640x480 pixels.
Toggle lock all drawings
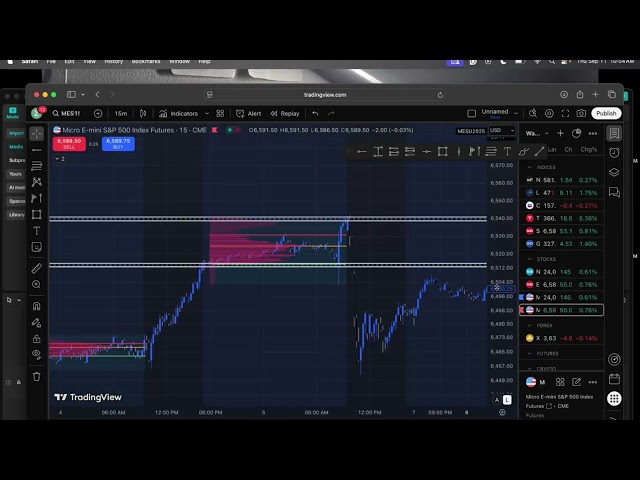click(x=37, y=338)
